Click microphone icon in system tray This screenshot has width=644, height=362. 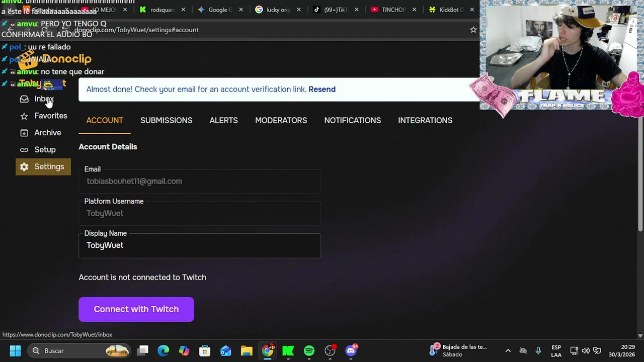[x=538, y=350]
